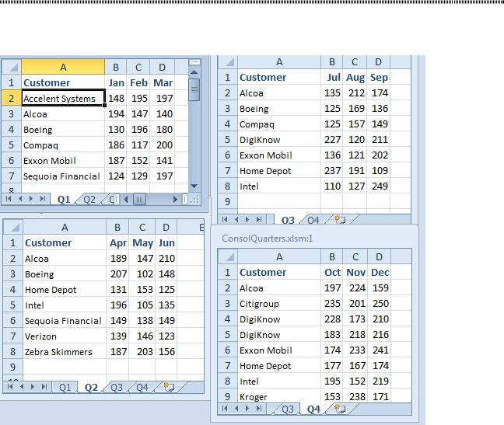Select Compaq cell in Q3 sheet
The height and width of the screenshot is (425, 504).
tap(279, 124)
